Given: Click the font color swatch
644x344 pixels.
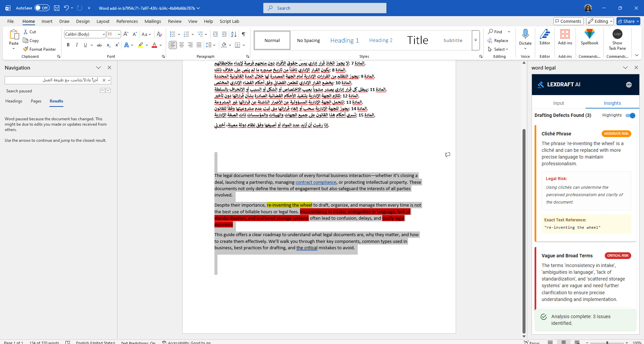Looking at the screenshot, I should (154, 45).
